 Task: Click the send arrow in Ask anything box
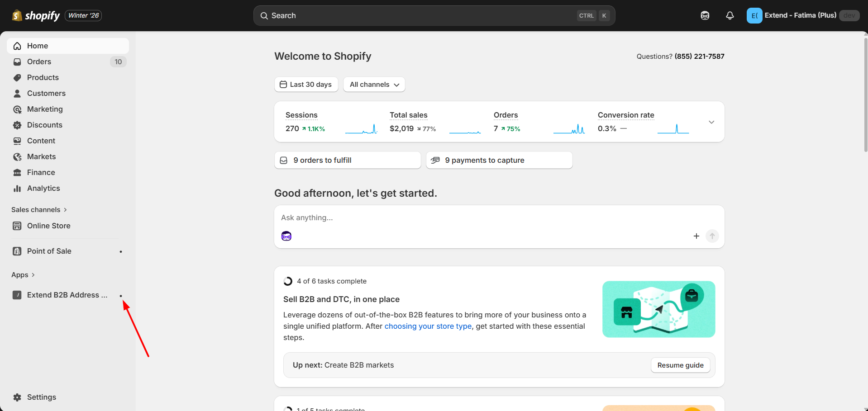(x=712, y=236)
